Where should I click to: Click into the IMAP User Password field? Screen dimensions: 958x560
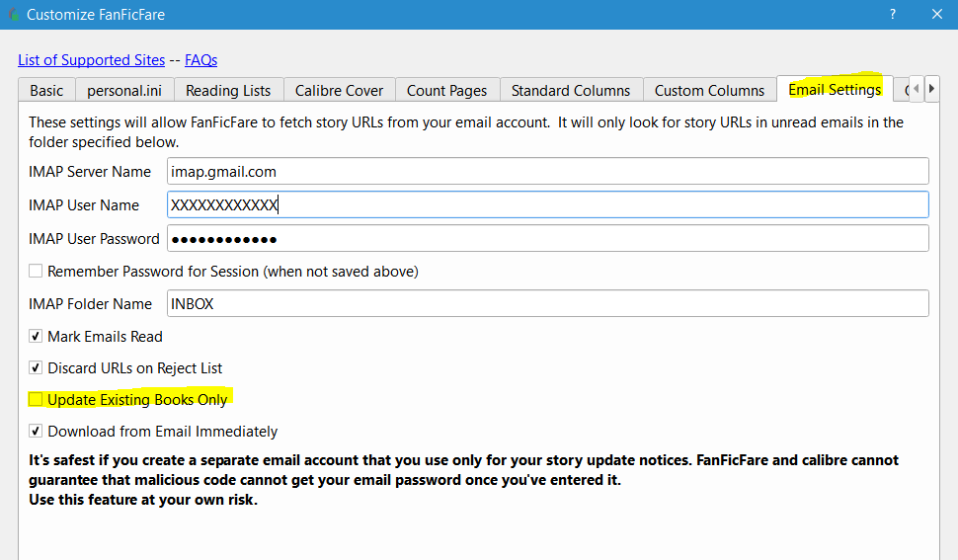[548, 238]
